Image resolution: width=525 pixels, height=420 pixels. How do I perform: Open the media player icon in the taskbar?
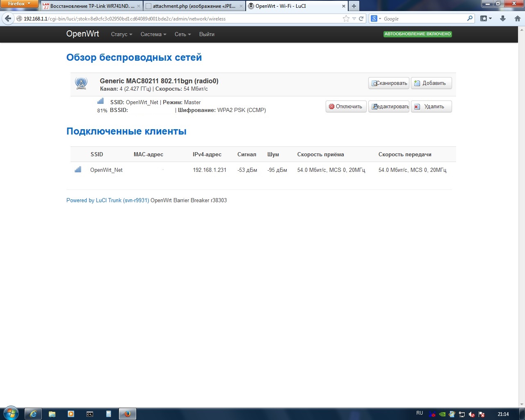click(71, 414)
